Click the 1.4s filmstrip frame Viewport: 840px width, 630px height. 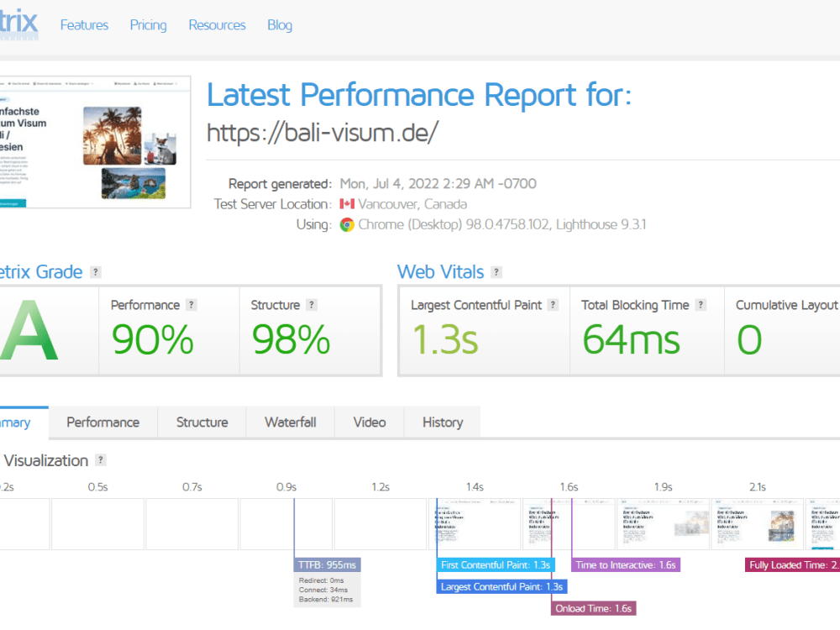pos(475,524)
